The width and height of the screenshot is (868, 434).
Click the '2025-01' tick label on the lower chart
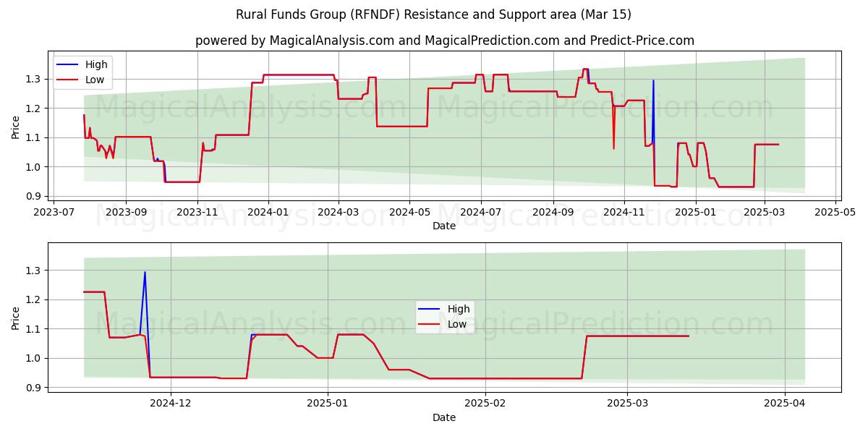click(328, 404)
